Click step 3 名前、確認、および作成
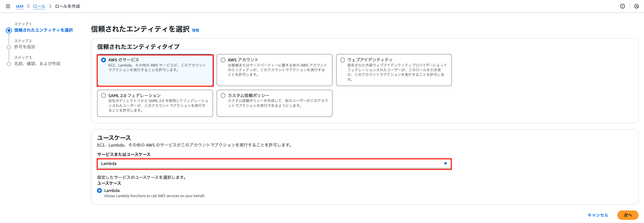 37,63
